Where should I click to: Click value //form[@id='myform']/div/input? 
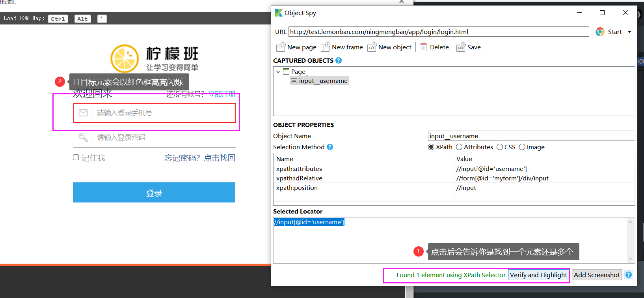click(503, 178)
